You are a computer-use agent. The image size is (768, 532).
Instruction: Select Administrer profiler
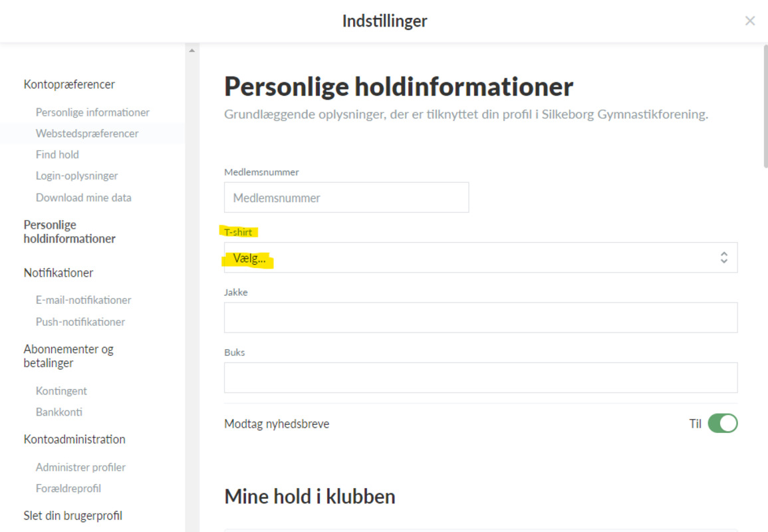81,467
